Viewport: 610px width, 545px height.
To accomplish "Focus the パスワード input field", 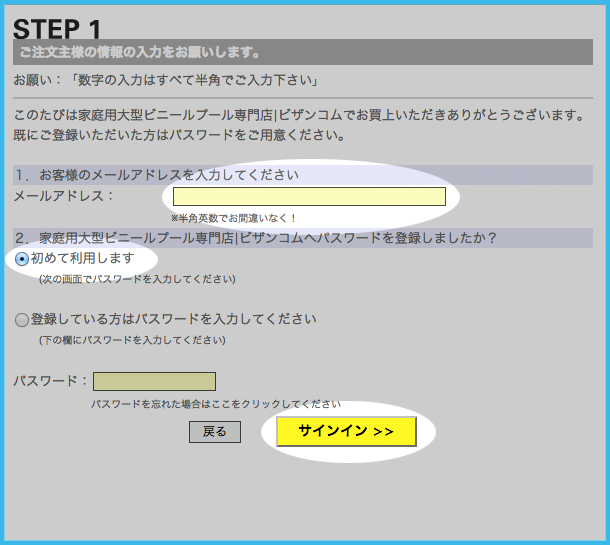I will pos(154,381).
